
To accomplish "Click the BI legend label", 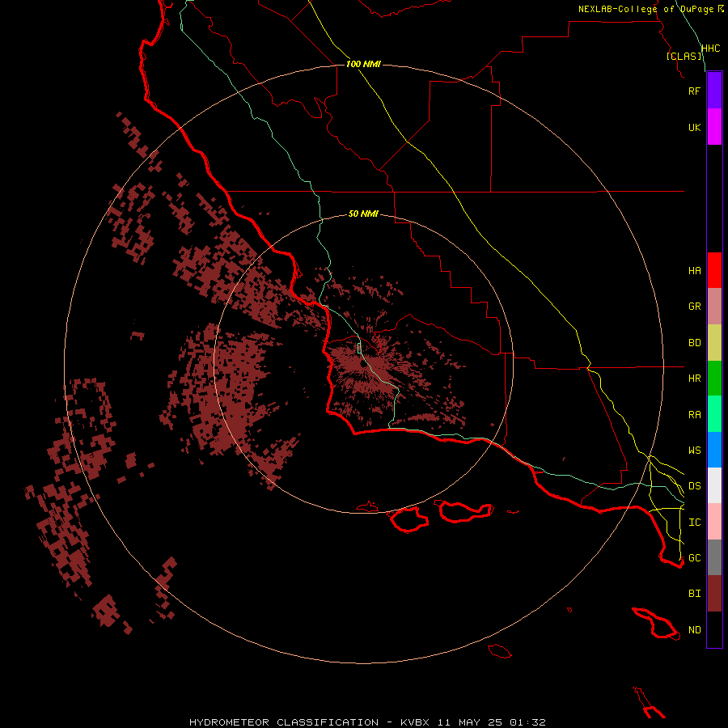I will 694,594.
